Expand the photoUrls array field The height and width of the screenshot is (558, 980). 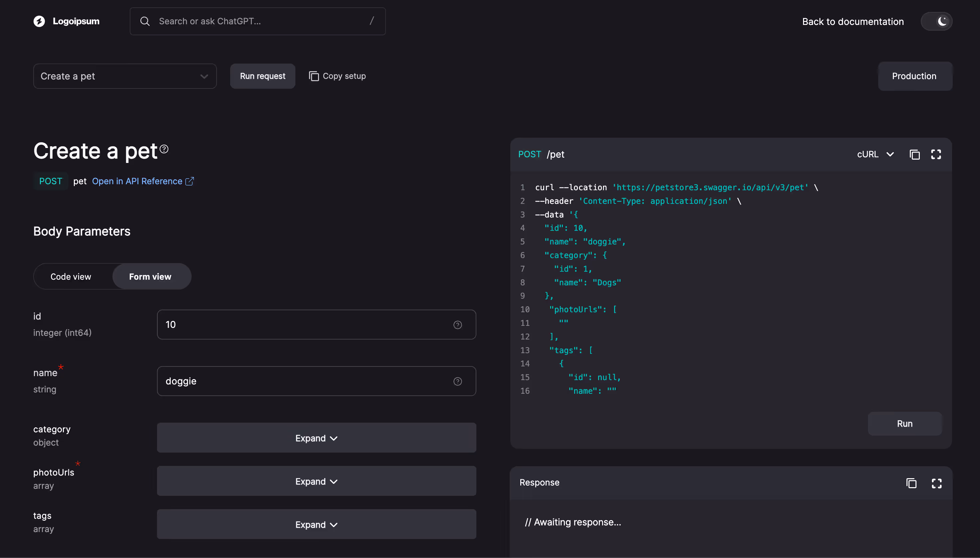[x=316, y=482]
